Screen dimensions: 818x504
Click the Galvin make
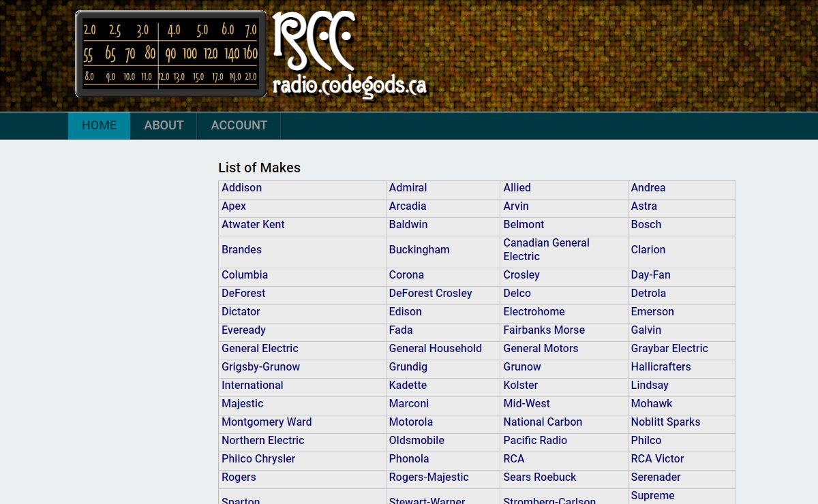(646, 330)
